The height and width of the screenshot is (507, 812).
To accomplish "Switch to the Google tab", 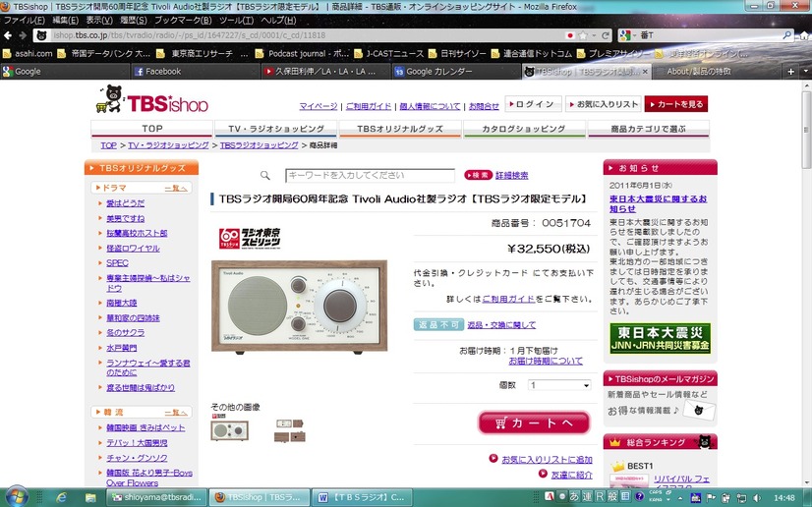I will click(65, 72).
